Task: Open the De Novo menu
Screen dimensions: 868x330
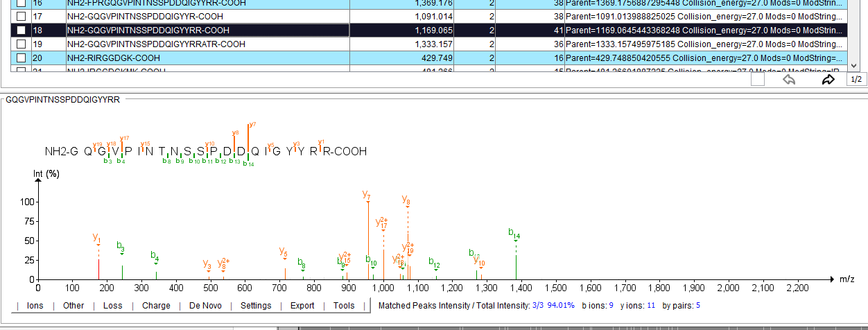Action: pyautogui.click(x=205, y=306)
